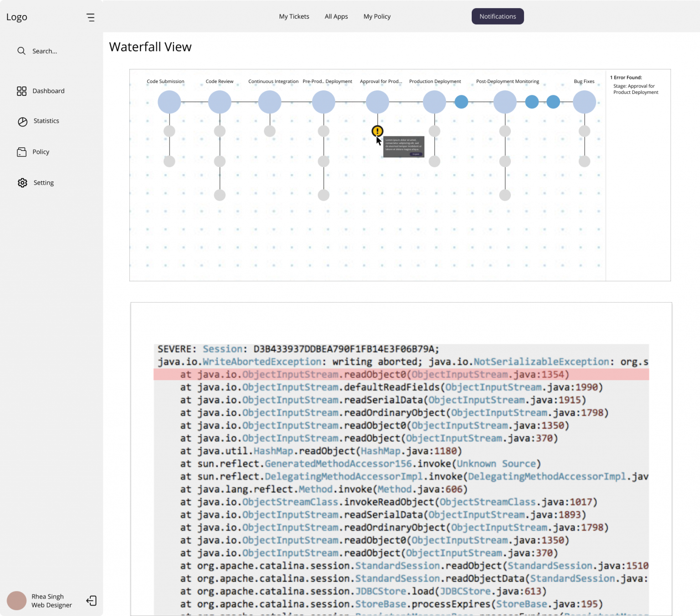Click the logout icon beside Rhea Singh

[x=91, y=600]
